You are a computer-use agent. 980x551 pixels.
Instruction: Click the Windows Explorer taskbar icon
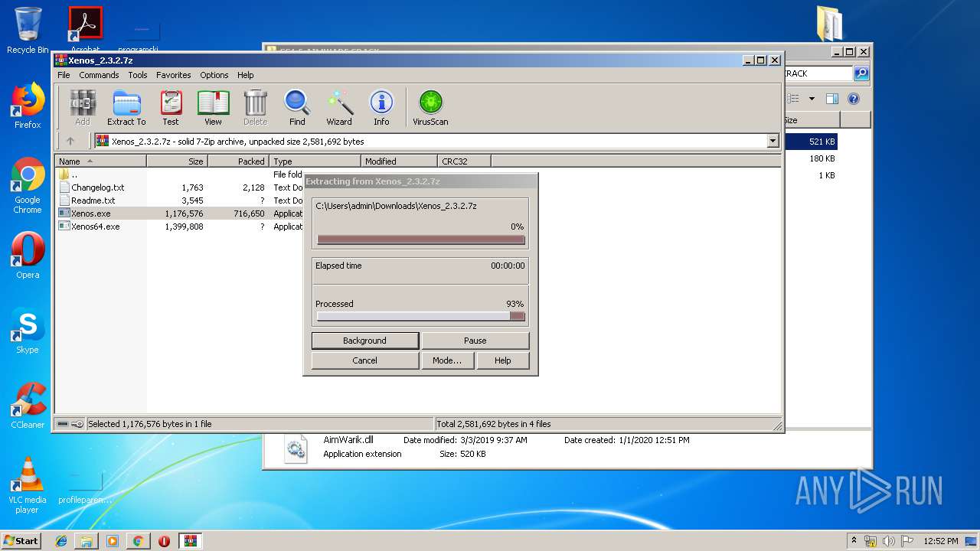(87, 541)
